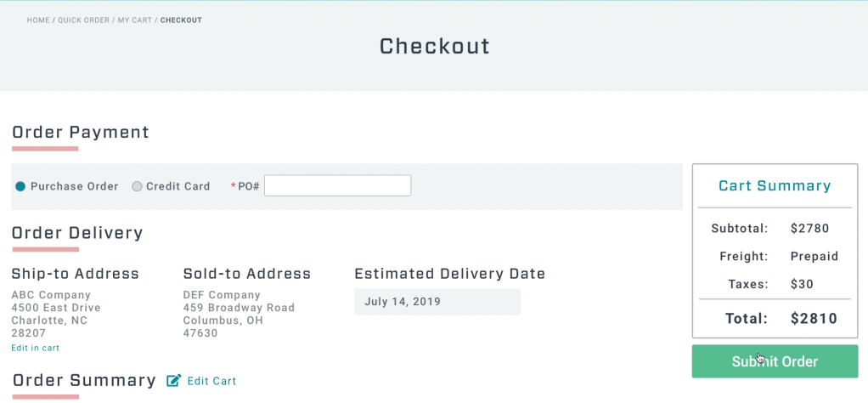Click the Ship-to Address label
The width and height of the screenshot is (868, 403).
(x=75, y=274)
